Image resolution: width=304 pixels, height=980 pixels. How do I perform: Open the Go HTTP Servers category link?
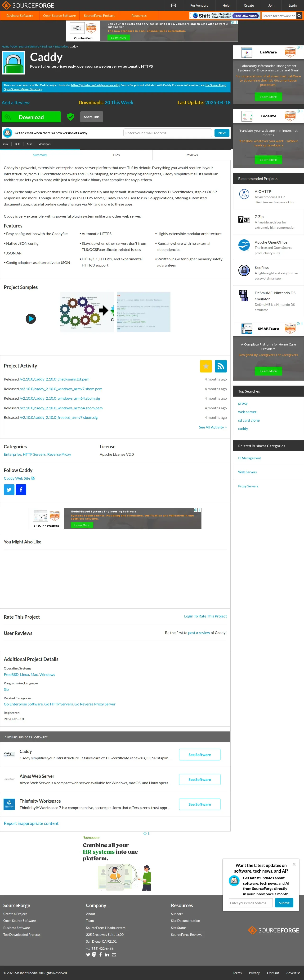(x=58, y=704)
